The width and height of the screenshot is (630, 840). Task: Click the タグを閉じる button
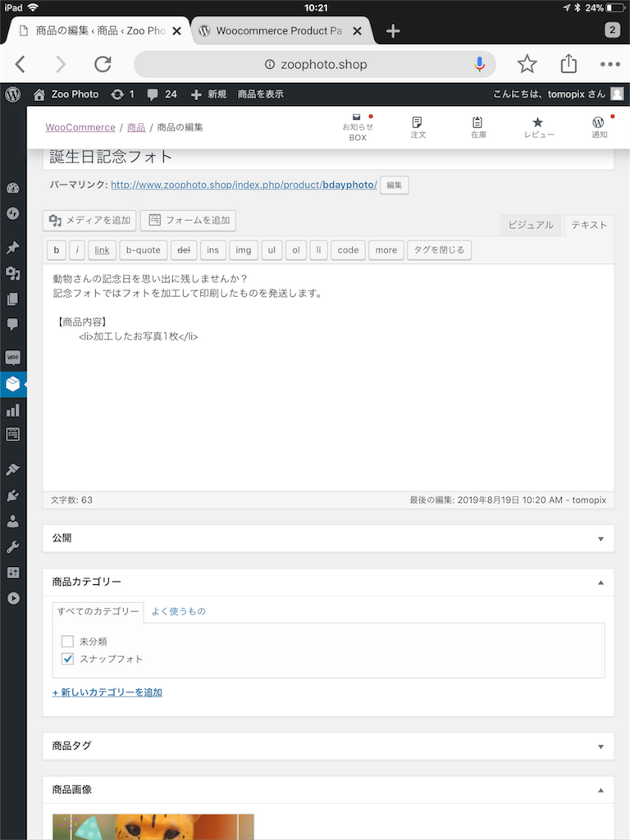(440, 250)
